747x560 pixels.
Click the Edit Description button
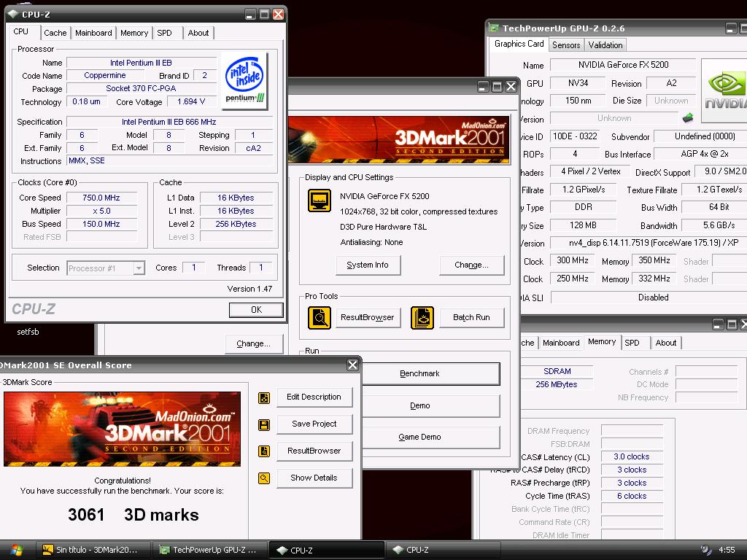tap(314, 397)
